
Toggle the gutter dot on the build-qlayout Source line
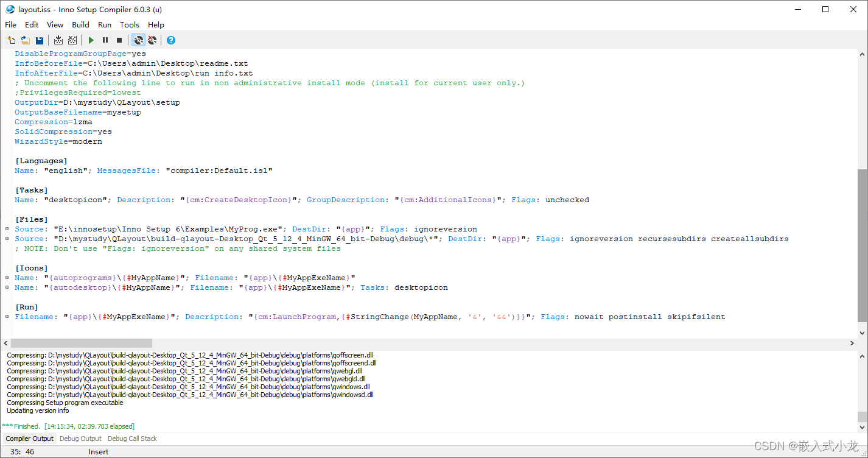(7, 239)
